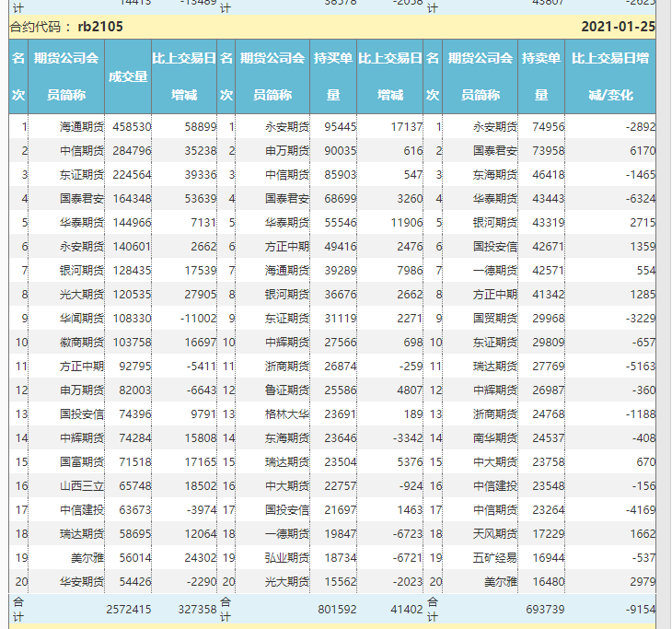
Task: Click the volume change value 53639
Action: pyautogui.click(x=201, y=199)
